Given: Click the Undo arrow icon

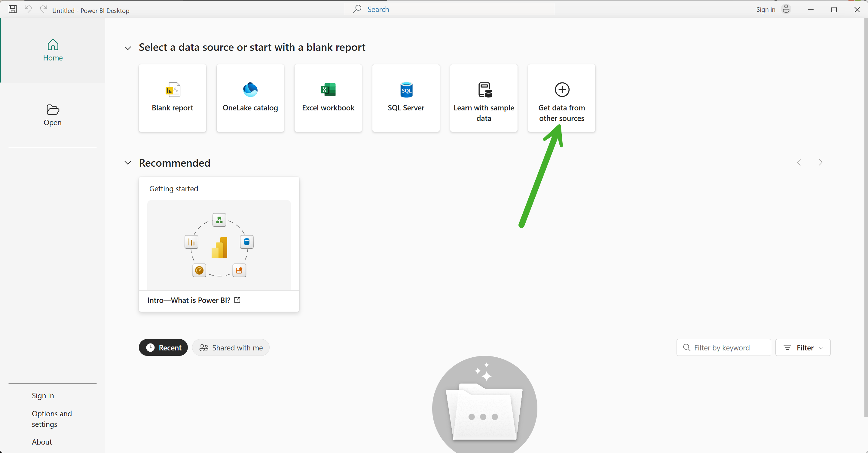Looking at the screenshot, I should tap(28, 9).
